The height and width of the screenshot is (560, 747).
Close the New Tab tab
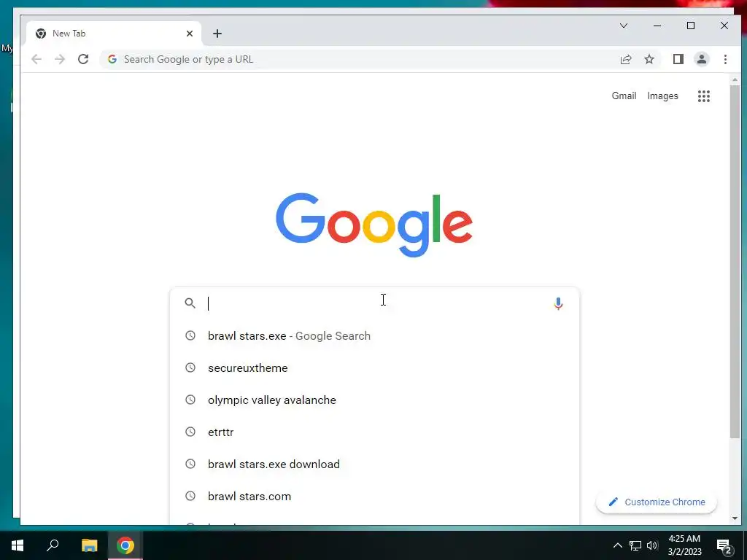tap(190, 34)
